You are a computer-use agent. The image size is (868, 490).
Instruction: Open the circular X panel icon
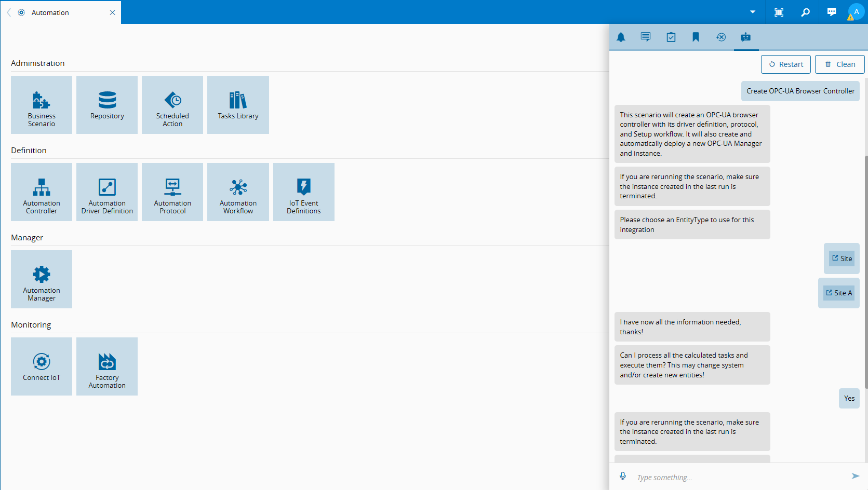point(721,37)
